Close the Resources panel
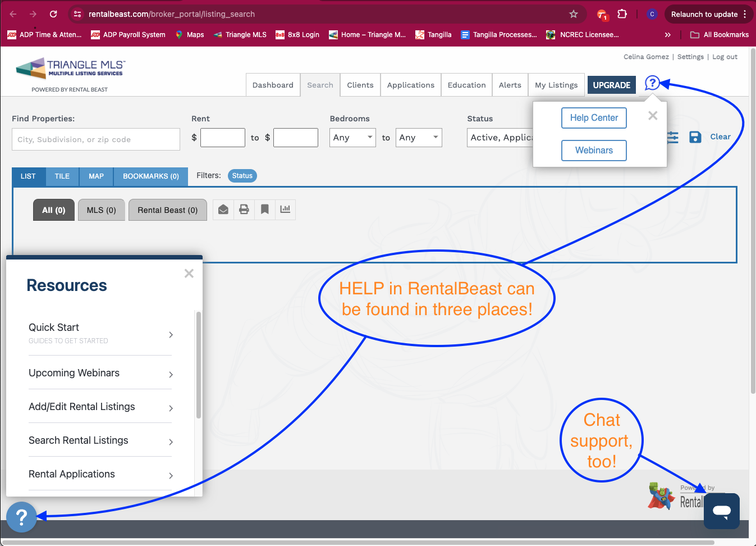Viewport: 756px width, 546px height. click(x=189, y=274)
